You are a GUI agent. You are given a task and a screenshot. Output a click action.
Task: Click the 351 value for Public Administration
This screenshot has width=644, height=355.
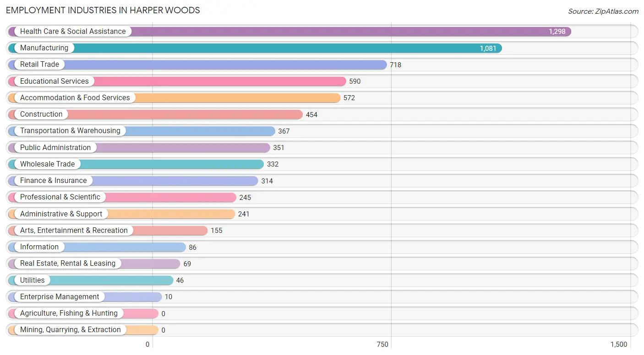278,148
